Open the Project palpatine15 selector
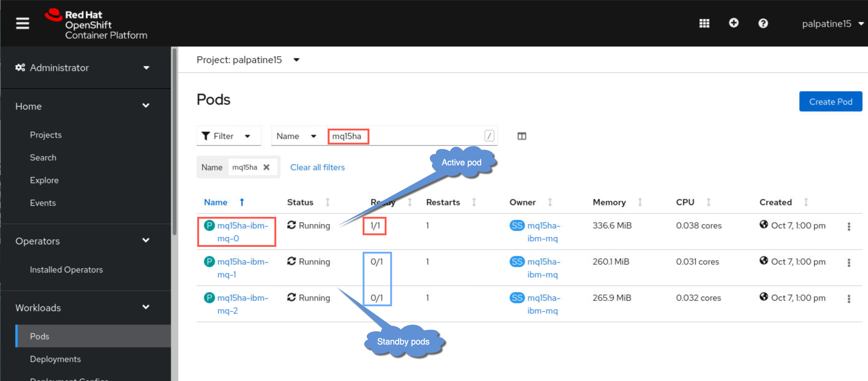 248,60
